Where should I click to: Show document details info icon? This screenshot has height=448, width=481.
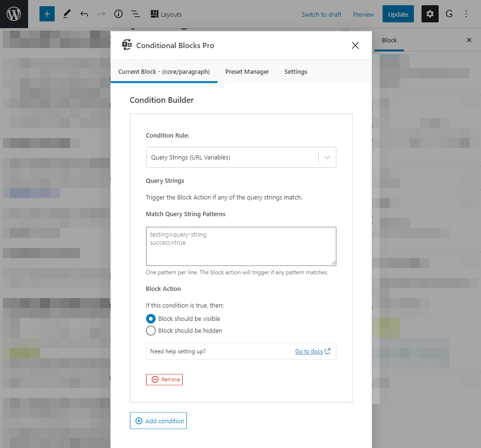(x=118, y=14)
